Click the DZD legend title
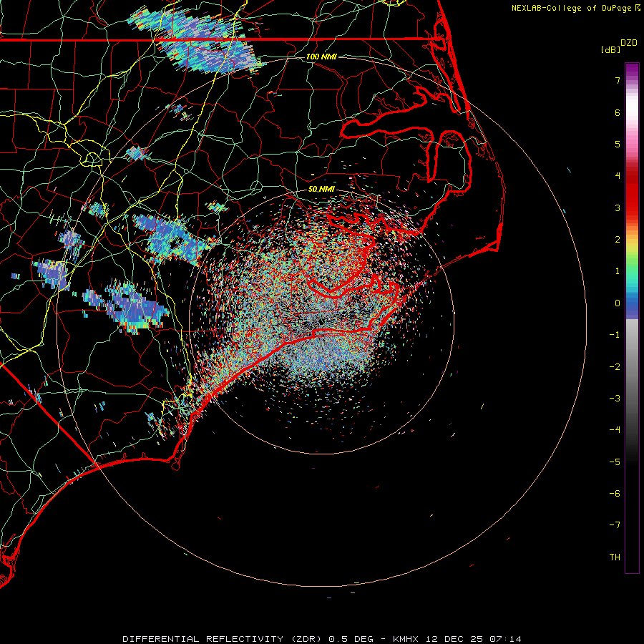The image size is (644, 644). point(629,43)
